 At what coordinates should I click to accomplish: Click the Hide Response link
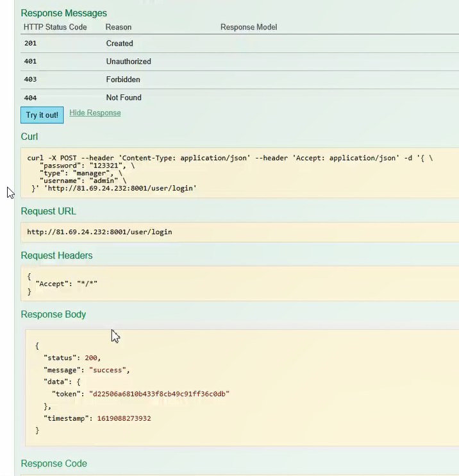[x=95, y=113]
